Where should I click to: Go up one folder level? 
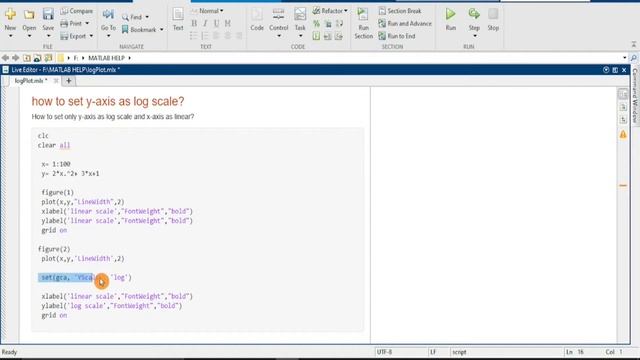(27, 58)
